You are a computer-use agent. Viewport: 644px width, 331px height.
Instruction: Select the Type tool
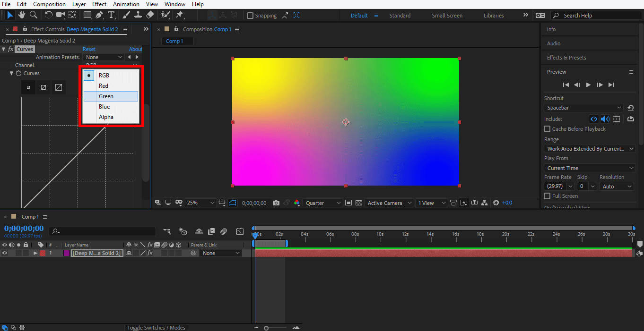tap(111, 15)
